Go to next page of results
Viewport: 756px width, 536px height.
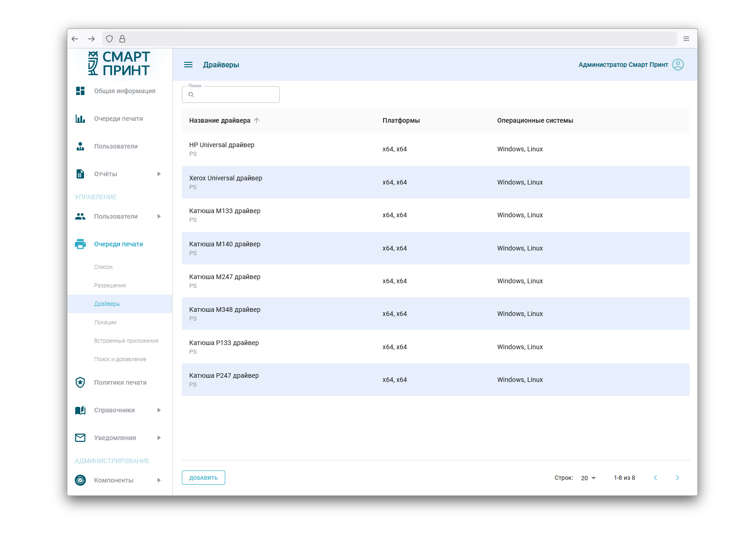click(x=678, y=478)
